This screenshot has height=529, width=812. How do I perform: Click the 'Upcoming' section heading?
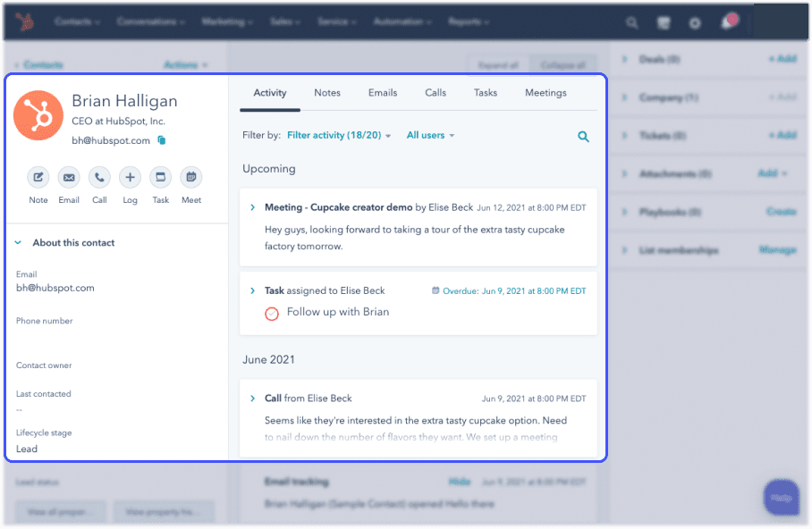pos(269,169)
